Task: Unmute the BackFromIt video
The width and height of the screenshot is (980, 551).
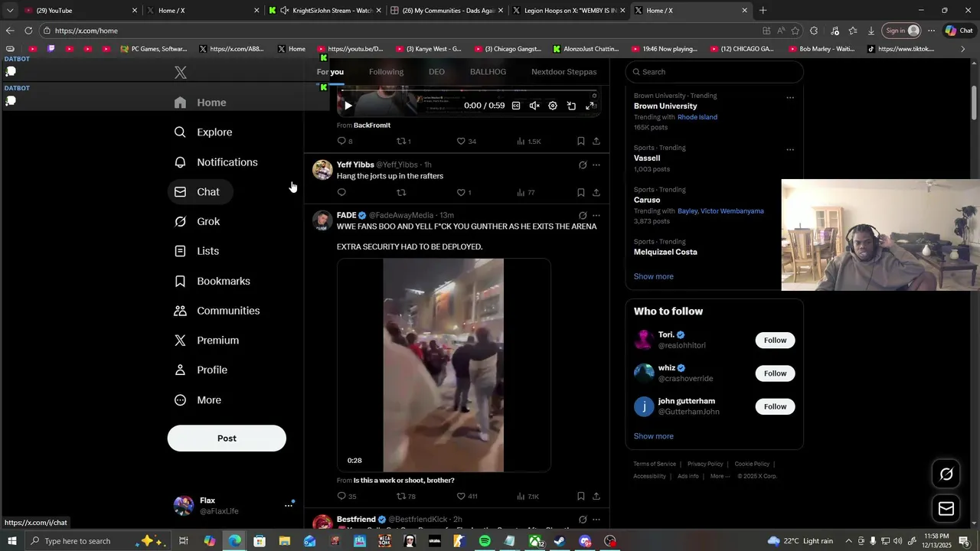Action: (534, 106)
